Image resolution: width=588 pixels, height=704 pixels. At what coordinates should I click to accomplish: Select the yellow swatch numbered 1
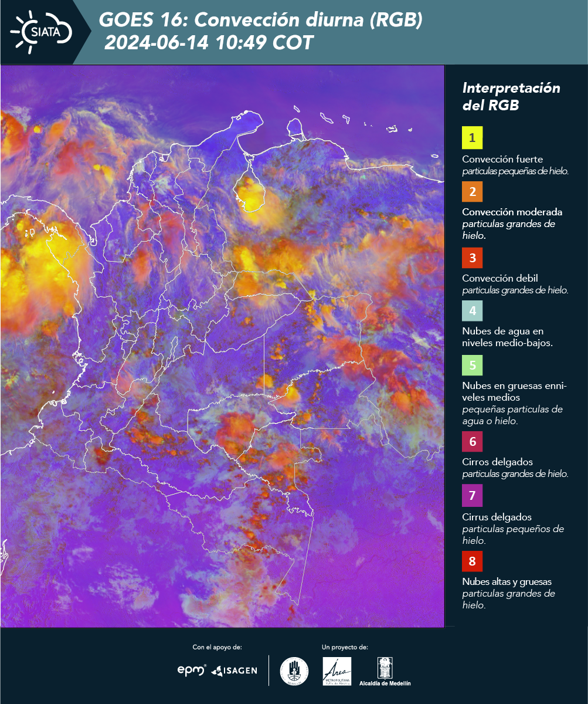tap(472, 138)
